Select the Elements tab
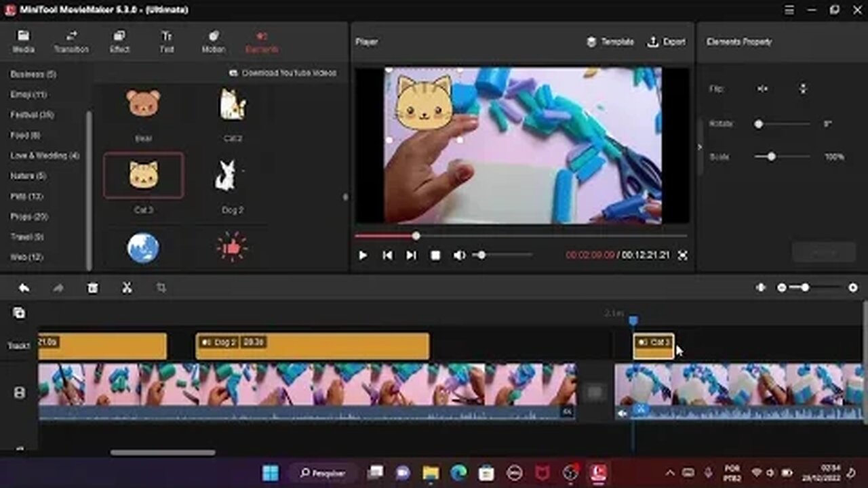This screenshot has height=488, width=868. tap(262, 41)
